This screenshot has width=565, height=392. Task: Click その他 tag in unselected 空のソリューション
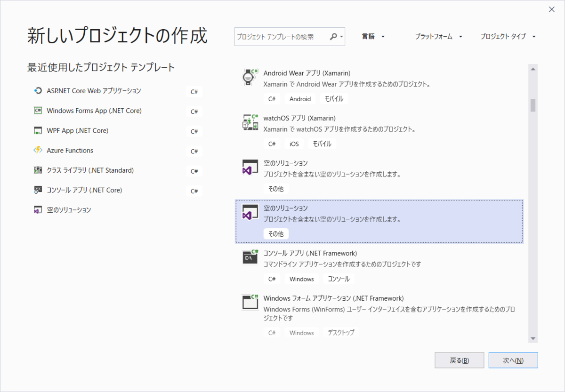click(x=276, y=189)
